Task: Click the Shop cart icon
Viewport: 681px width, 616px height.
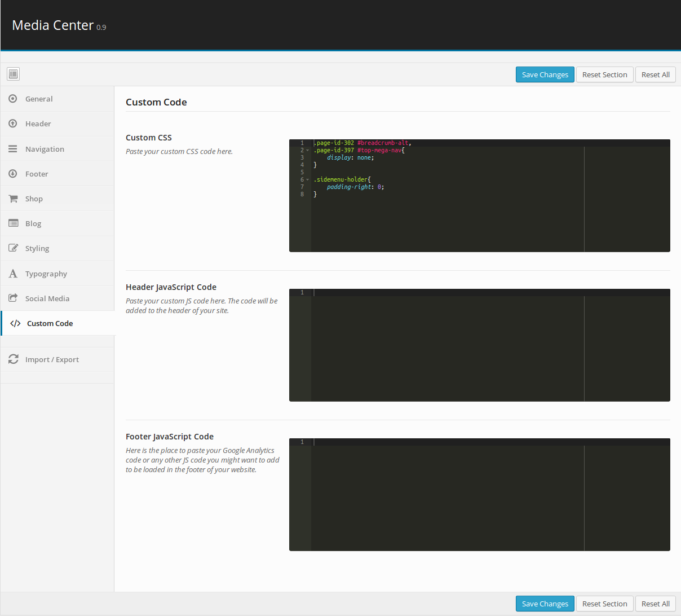Action: [13, 199]
